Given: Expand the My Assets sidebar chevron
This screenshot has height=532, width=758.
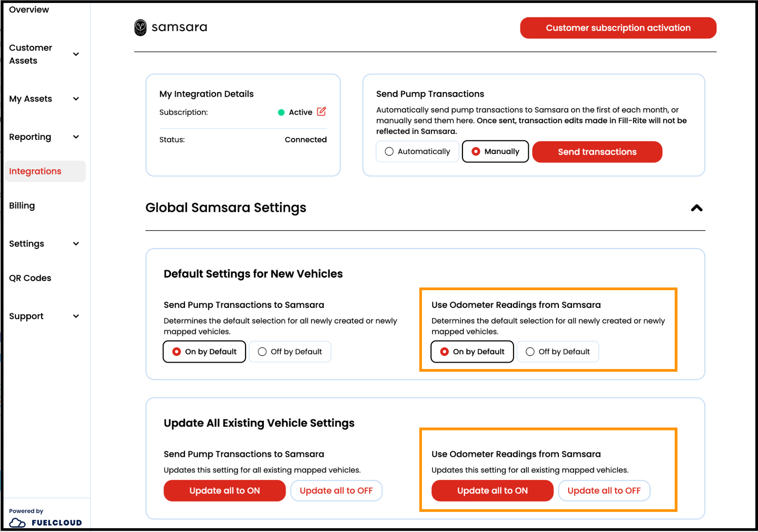Looking at the screenshot, I should coord(76,99).
